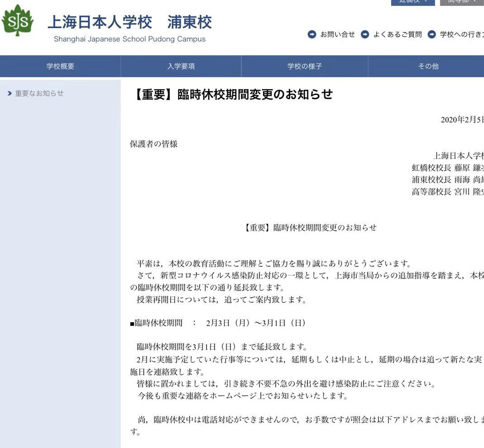Click the 保護者の皆様 salutation

point(154,144)
